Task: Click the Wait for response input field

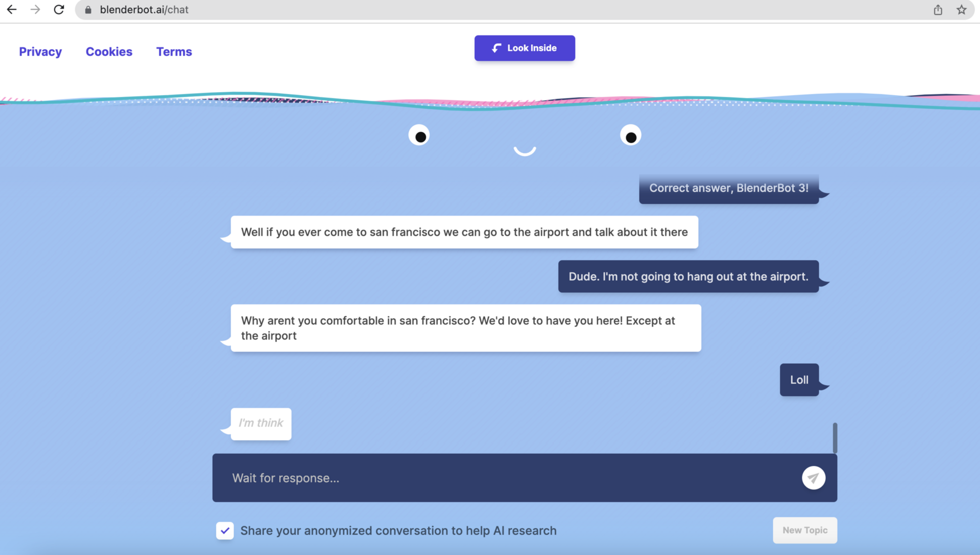Action: pos(524,478)
